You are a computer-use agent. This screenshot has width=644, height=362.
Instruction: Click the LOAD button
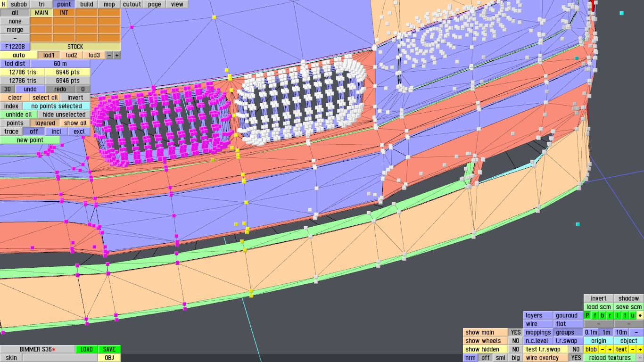click(x=87, y=349)
